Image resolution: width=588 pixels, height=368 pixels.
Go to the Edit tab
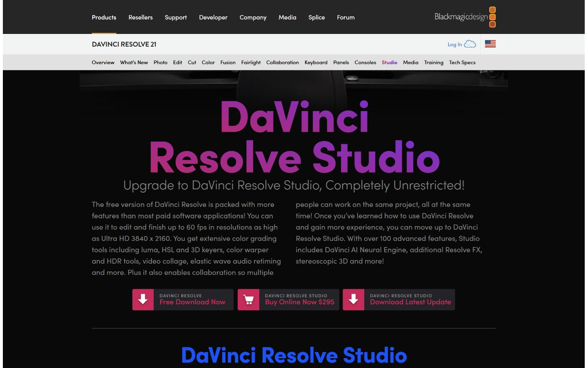pyautogui.click(x=178, y=63)
